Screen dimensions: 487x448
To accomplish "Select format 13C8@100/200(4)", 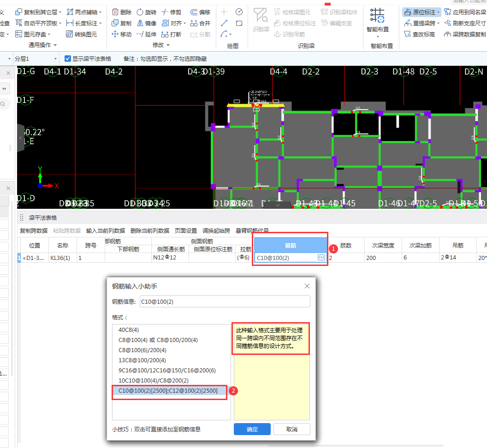I will 142,360.
